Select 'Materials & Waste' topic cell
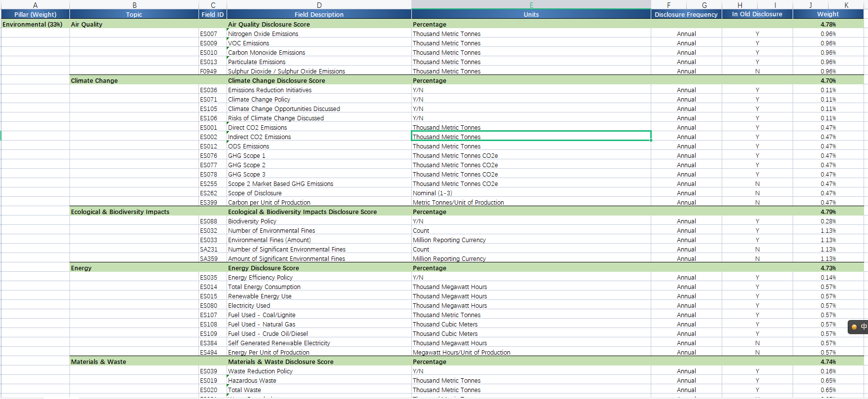The width and height of the screenshot is (868, 399). [134, 362]
